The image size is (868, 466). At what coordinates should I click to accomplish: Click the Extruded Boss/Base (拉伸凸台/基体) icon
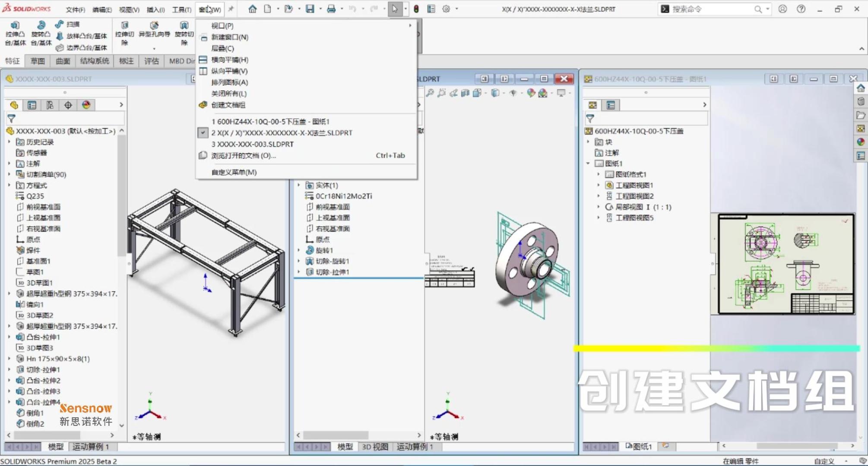(15, 26)
